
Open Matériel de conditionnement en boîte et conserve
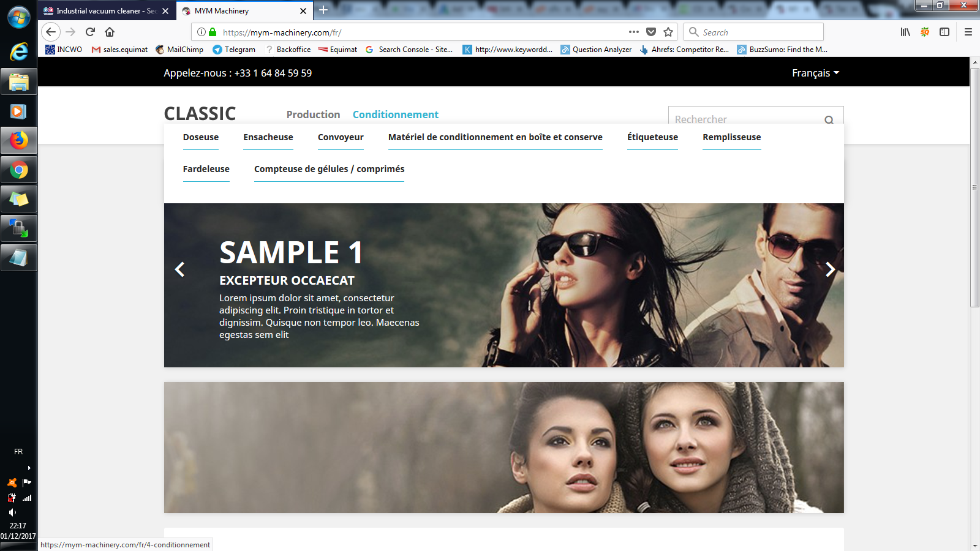[x=496, y=137]
